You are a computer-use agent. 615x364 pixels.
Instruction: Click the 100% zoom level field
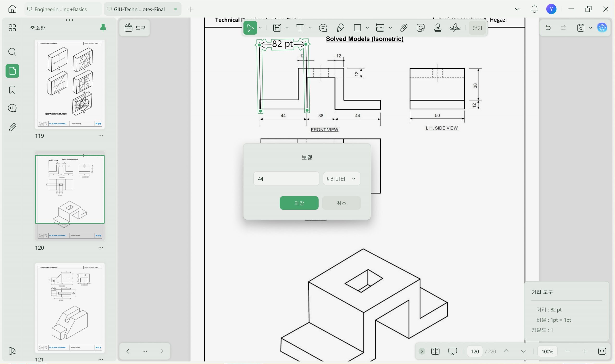point(547,351)
